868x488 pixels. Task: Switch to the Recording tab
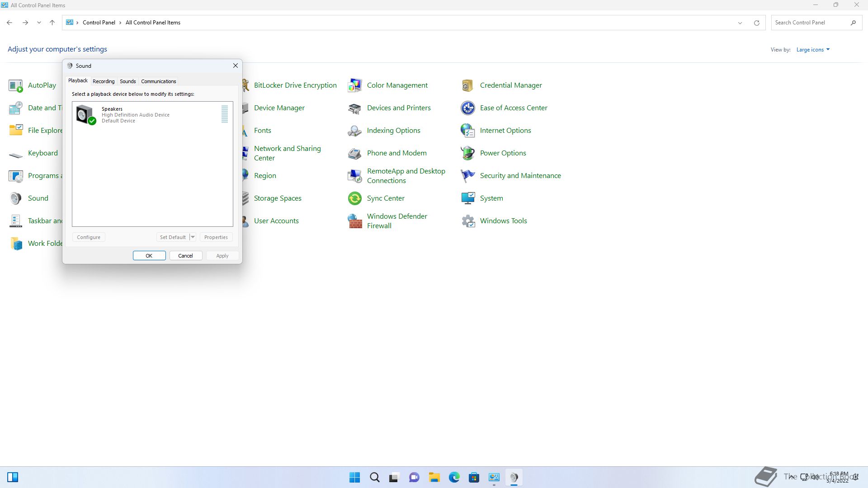click(x=104, y=81)
